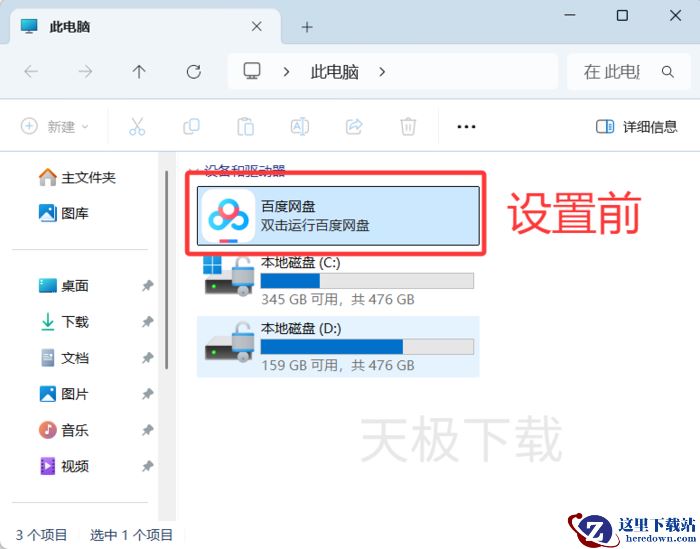Go up one folder level
This screenshot has width=700, height=549.
tap(139, 71)
